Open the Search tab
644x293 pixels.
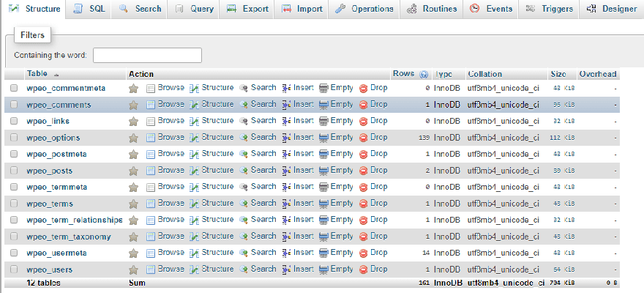click(140, 9)
